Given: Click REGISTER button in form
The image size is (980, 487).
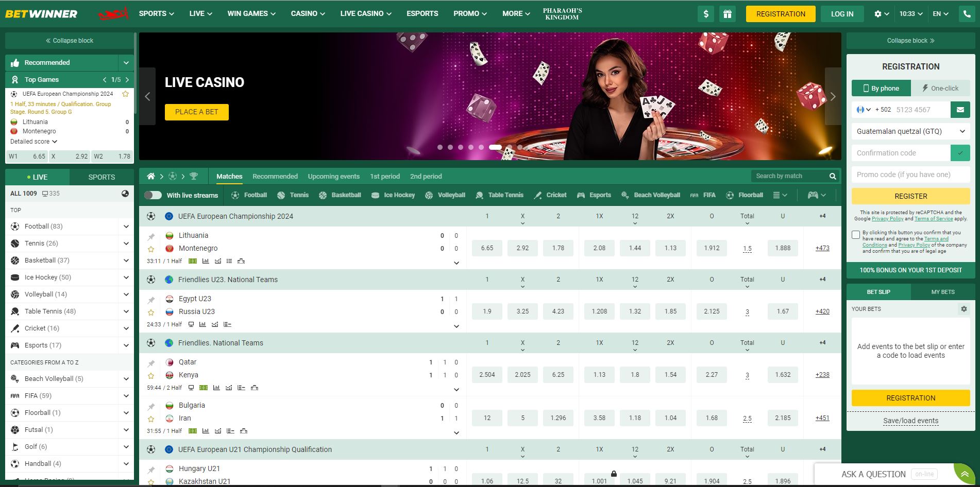Looking at the screenshot, I should point(910,196).
